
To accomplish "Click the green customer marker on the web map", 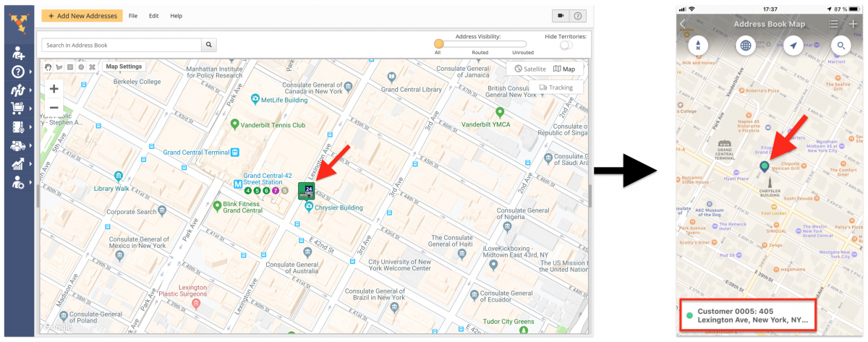I will tap(307, 191).
